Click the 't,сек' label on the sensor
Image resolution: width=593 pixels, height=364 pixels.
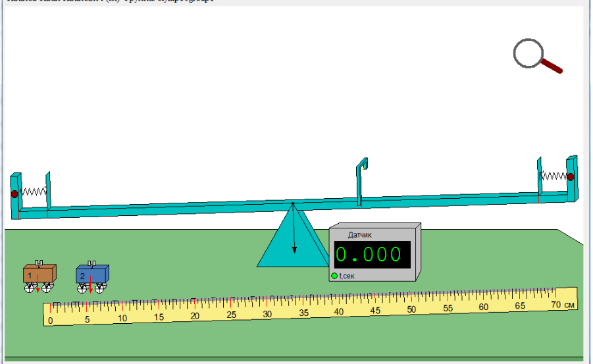pos(347,276)
